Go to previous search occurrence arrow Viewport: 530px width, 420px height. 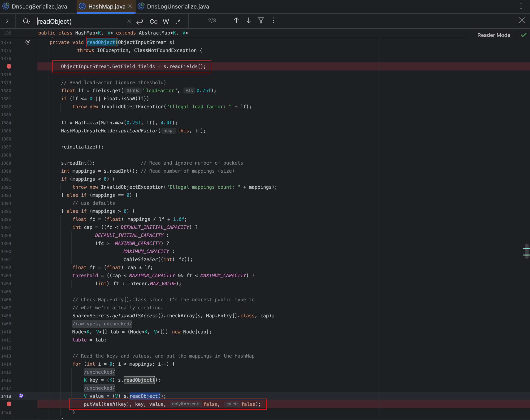[x=236, y=21]
